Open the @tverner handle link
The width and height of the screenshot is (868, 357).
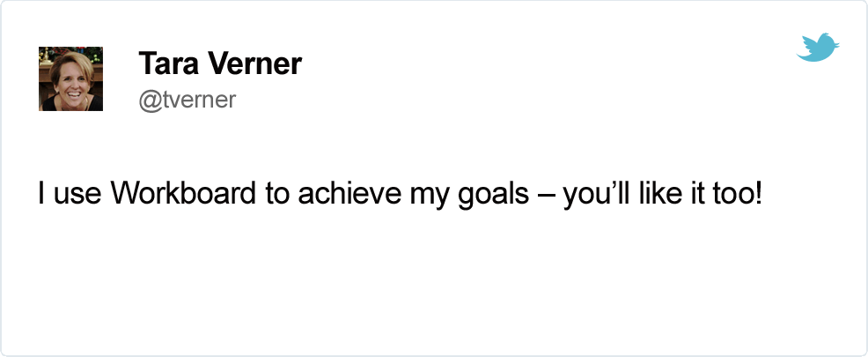[188, 100]
